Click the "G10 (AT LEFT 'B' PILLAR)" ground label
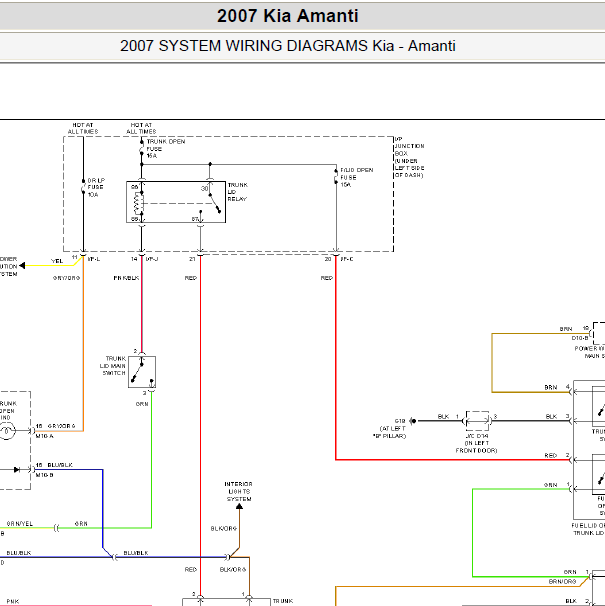 [x=392, y=428]
